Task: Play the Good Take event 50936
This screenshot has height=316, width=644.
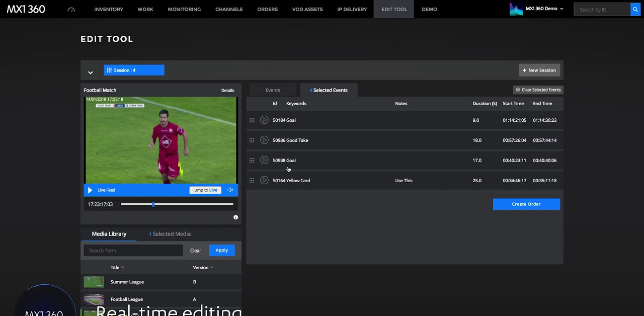Action: (264, 140)
